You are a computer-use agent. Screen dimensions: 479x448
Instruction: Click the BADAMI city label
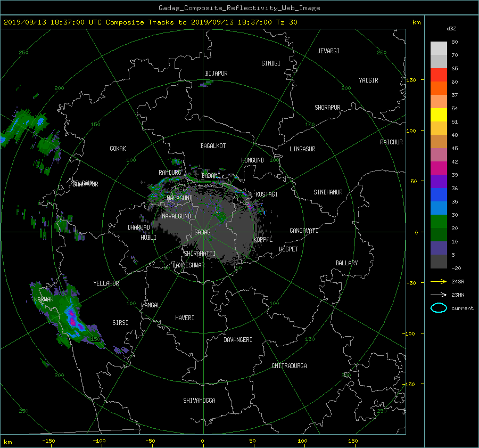click(x=211, y=176)
